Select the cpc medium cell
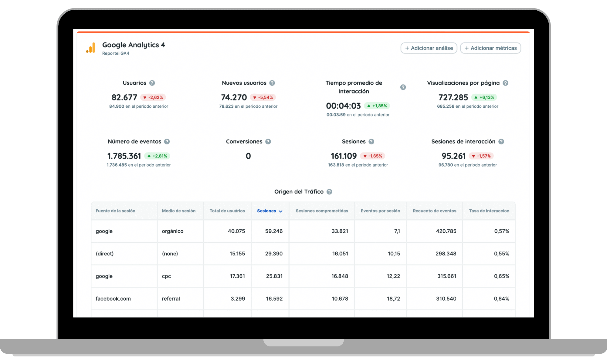Viewport: 607px width, 364px height. 180,276
